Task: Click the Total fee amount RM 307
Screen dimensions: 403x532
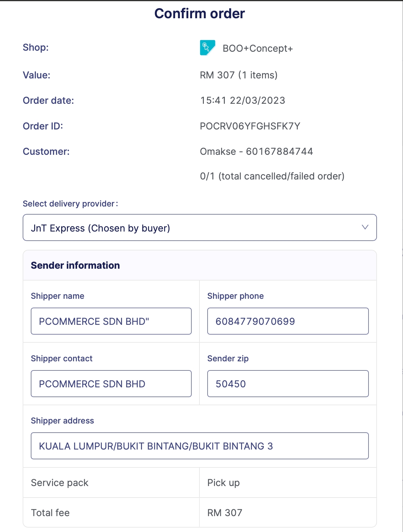Action: [x=224, y=513]
